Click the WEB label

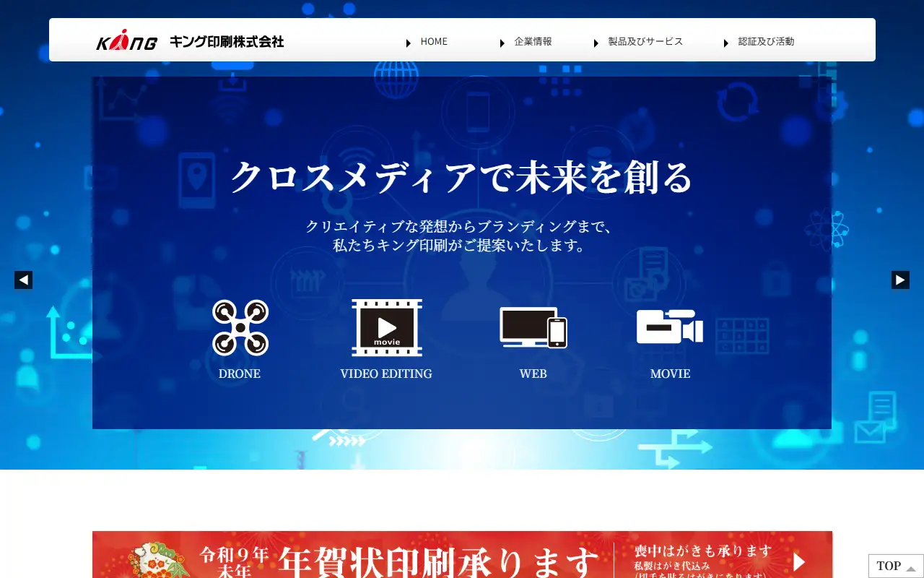point(533,374)
